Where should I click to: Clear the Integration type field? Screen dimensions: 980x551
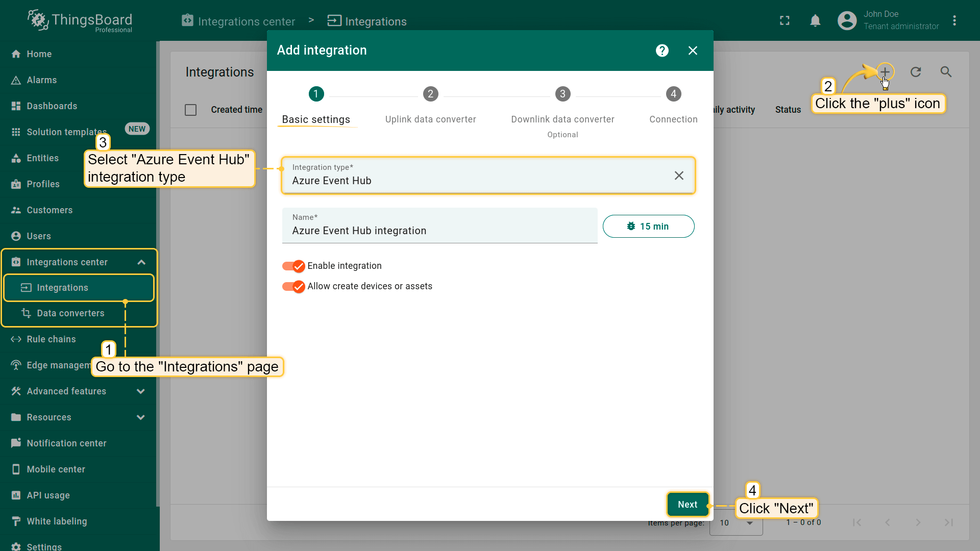coord(679,176)
